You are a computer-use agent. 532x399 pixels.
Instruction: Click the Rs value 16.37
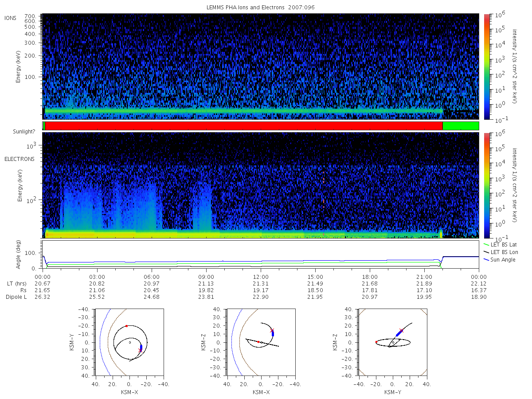(479, 290)
